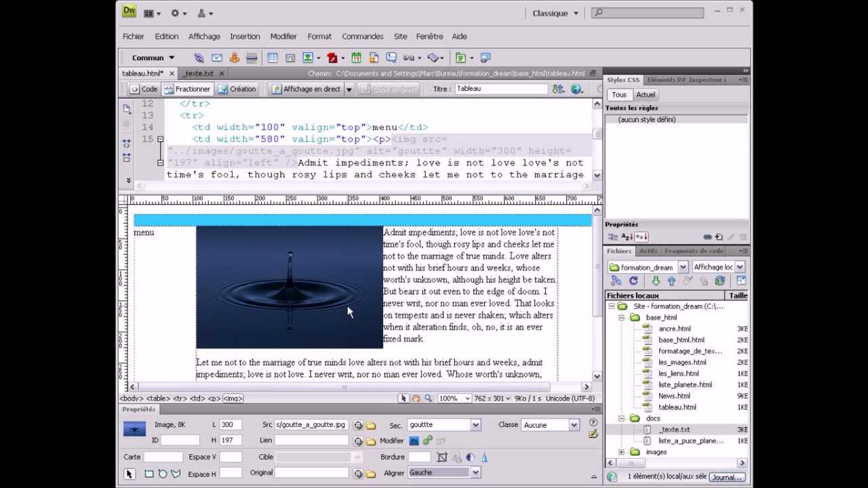Expand the images folder
Screen dimensions: 868x488
(x=621, y=452)
